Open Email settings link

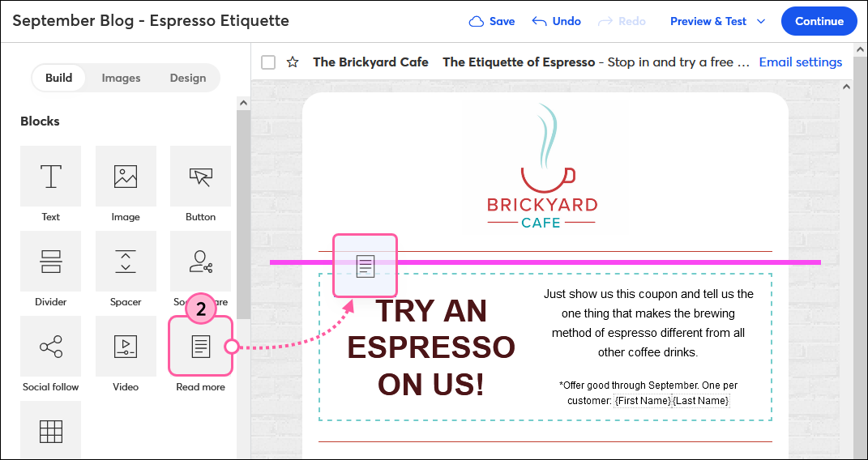click(801, 62)
